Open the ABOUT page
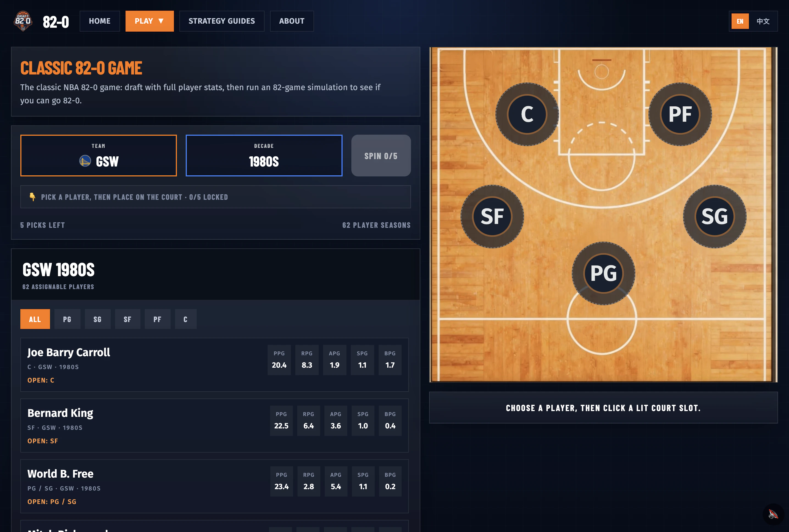 pyautogui.click(x=292, y=21)
